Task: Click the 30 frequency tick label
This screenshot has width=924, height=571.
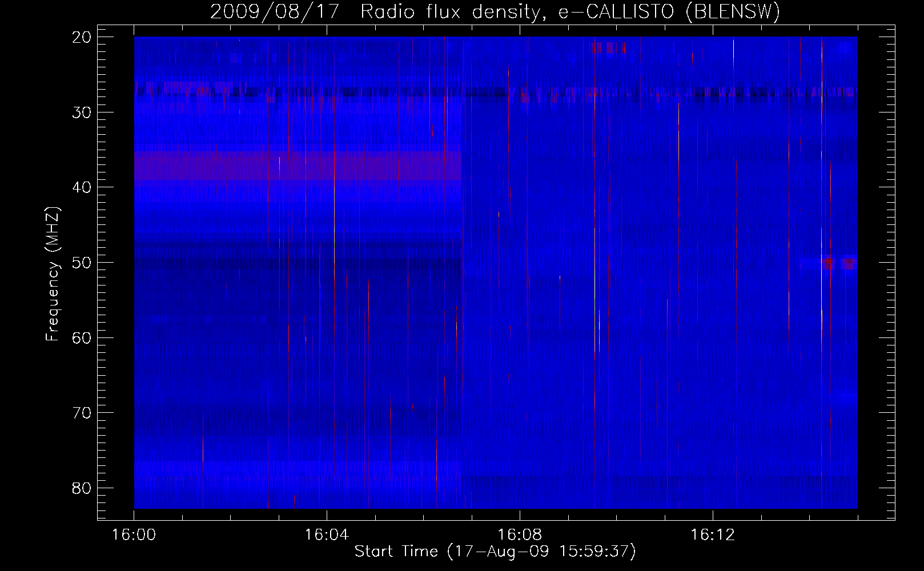Action: click(82, 112)
